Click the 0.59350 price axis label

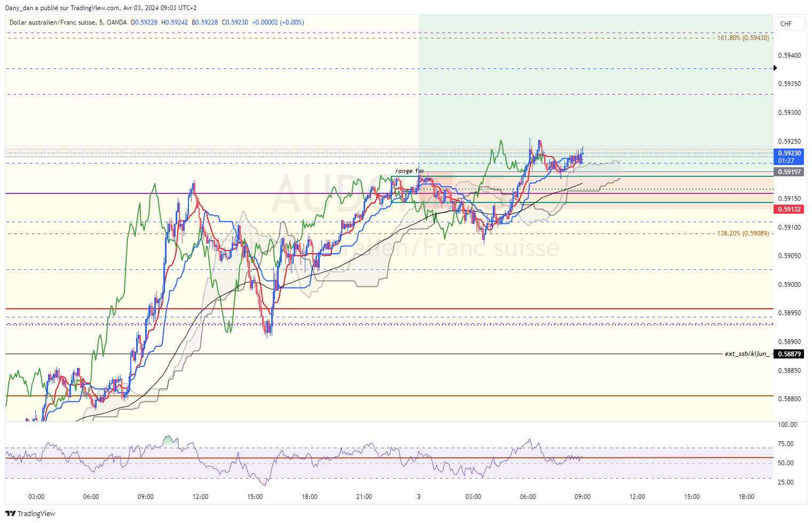[790, 84]
